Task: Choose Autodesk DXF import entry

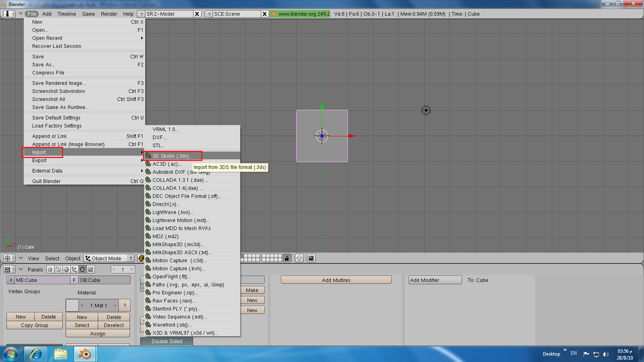Action: click(x=192, y=172)
